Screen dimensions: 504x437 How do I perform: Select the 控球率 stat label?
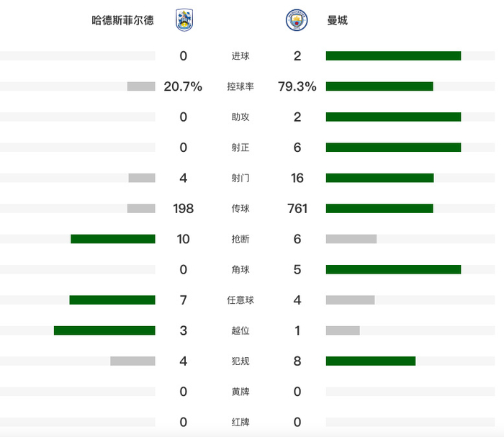pyautogui.click(x=240, y=86)
